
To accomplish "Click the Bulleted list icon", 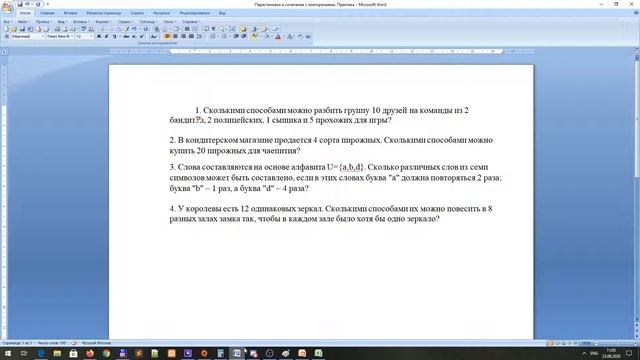I will pos(213,36).
